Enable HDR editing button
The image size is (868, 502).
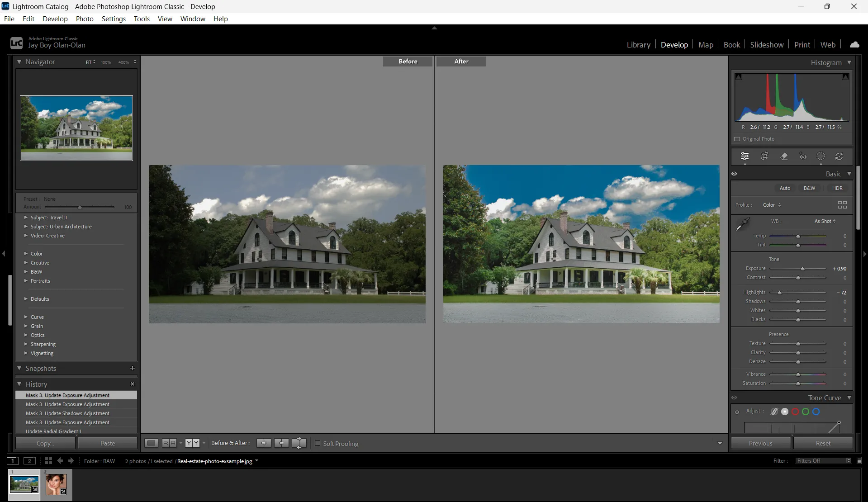tap(837, 188)
